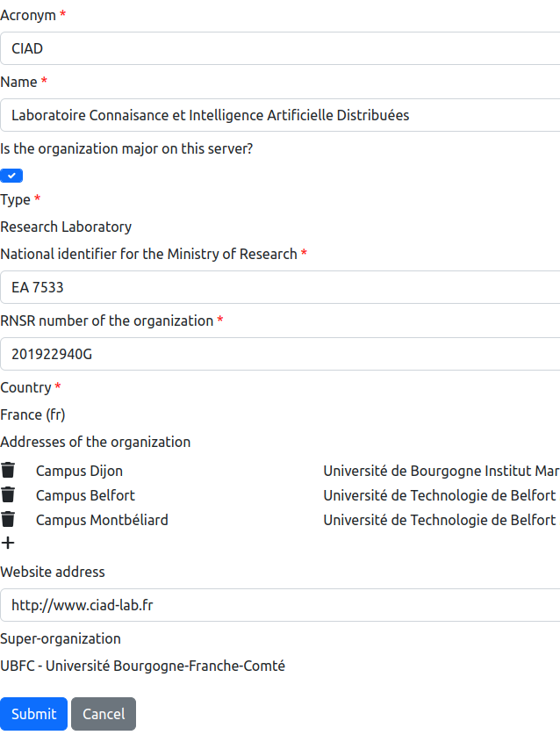
Task: Select the Campus Belfort address name
Action: 85,495
